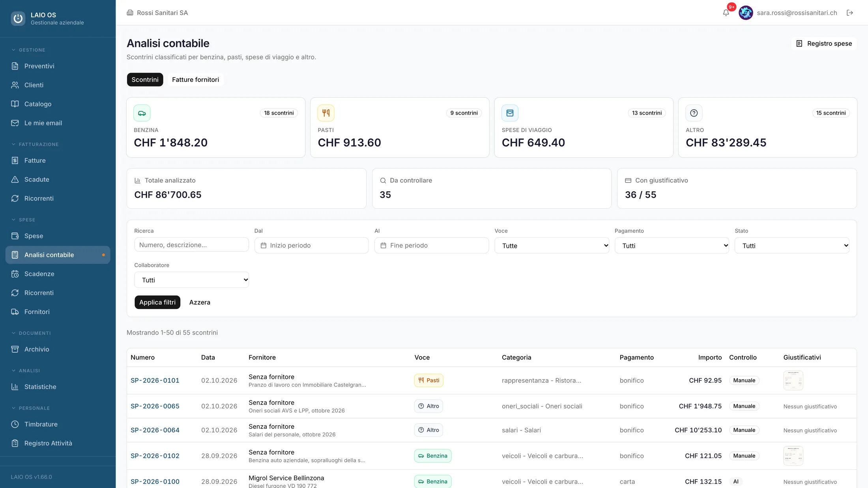The width and height of the screenshot is (868, 488).
Task: Focus the Ricerca search field
Action: tap(191, 245)
